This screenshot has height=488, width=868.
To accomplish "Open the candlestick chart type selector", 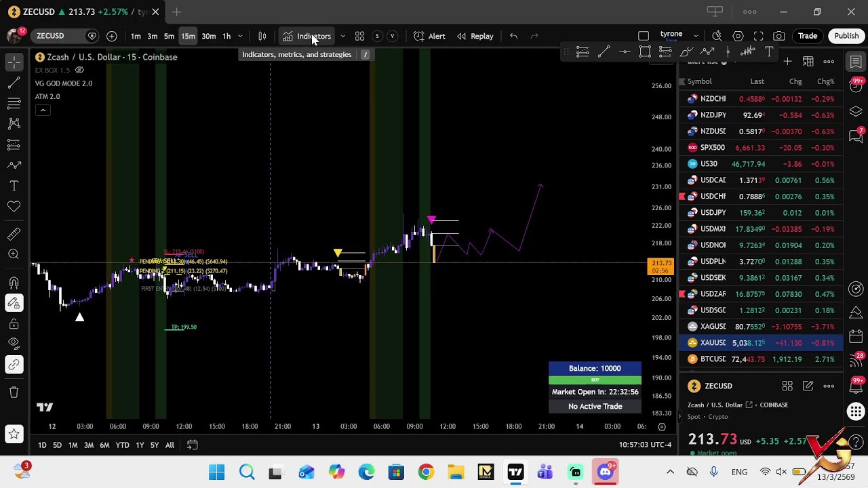I will click(262, 36).
